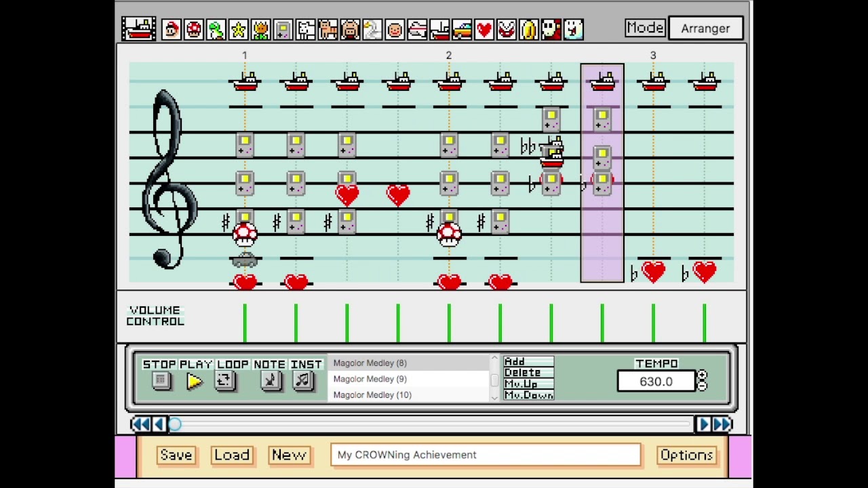Click the flat heart note at measure 3
The width and height of the screenshot is (868, 488).
click(654, 272)
